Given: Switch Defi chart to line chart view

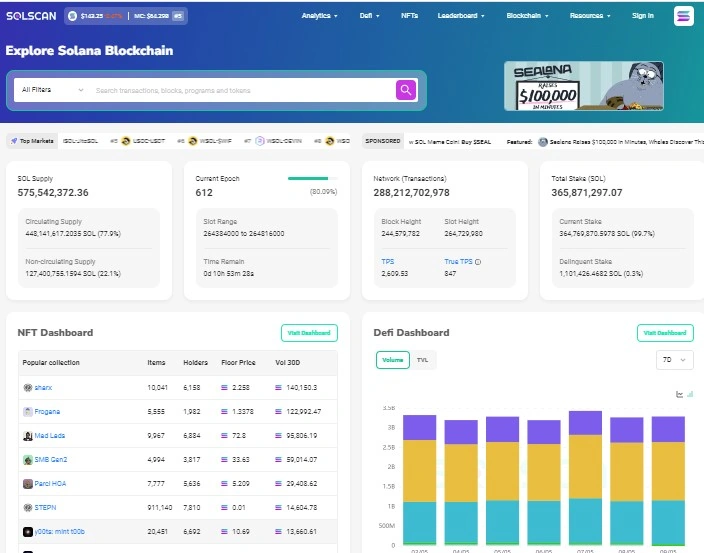Looking at the screenshot, I should point(679,394).
